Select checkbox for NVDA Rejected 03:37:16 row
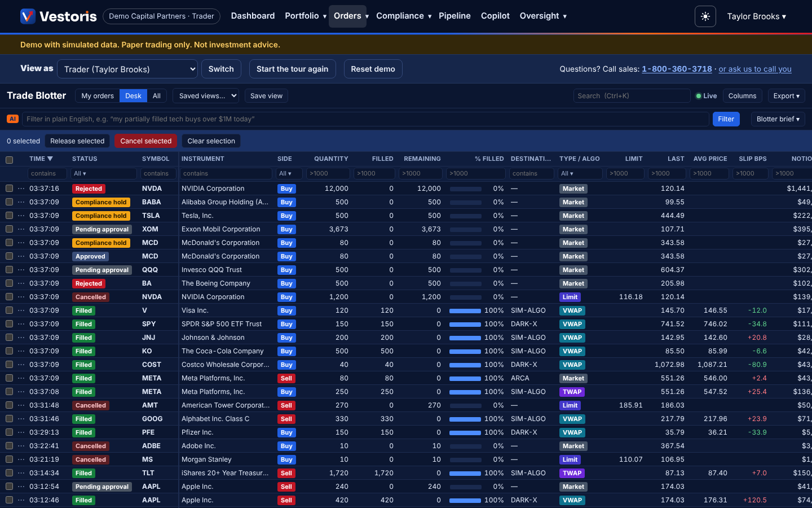Viewport: 812px width, 508px height. click(9, 189)
